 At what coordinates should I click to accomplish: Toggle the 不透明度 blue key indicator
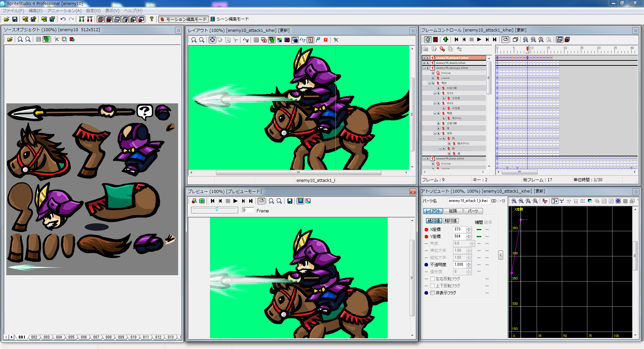(426, 265)
